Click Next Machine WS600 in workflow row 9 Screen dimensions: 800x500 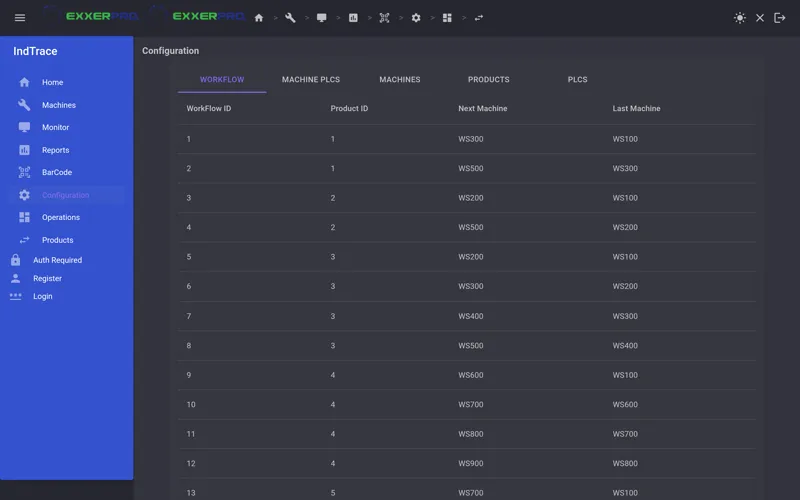(x=470, y=375)
